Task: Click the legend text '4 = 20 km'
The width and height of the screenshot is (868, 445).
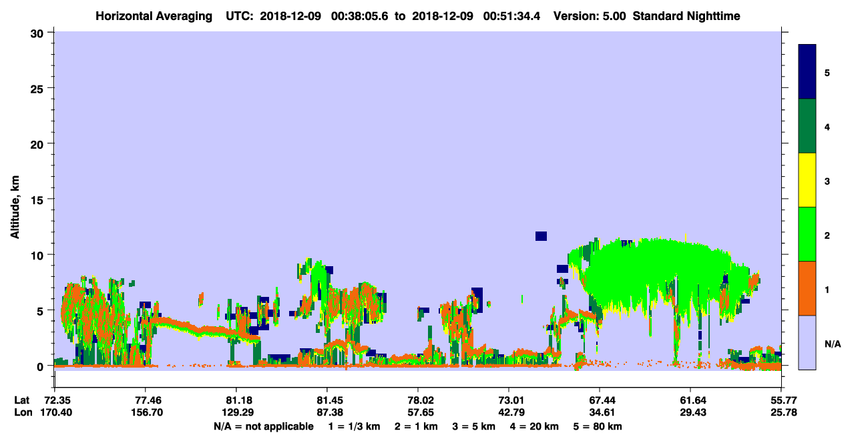Action: click(535, 426)
